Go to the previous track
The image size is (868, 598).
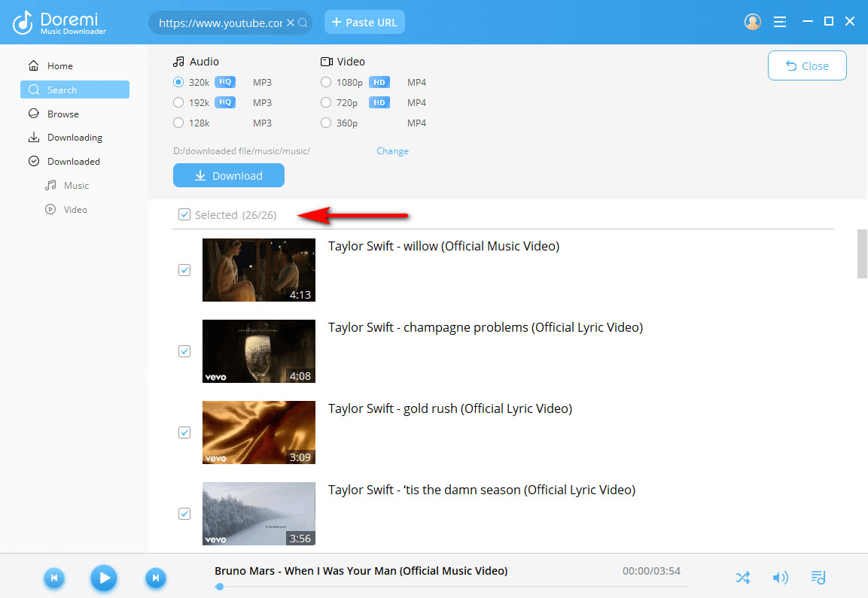tap(53, 578)
